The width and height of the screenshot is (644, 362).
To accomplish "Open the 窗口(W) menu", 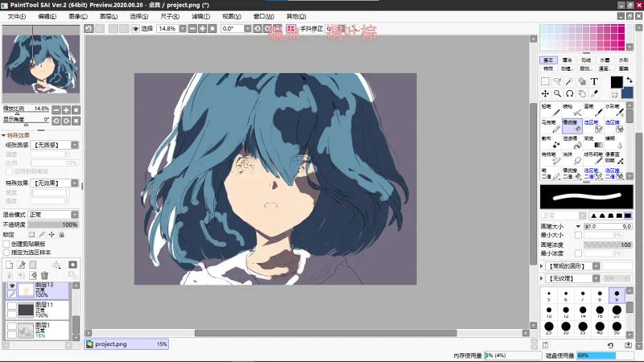I will point(264,16).
